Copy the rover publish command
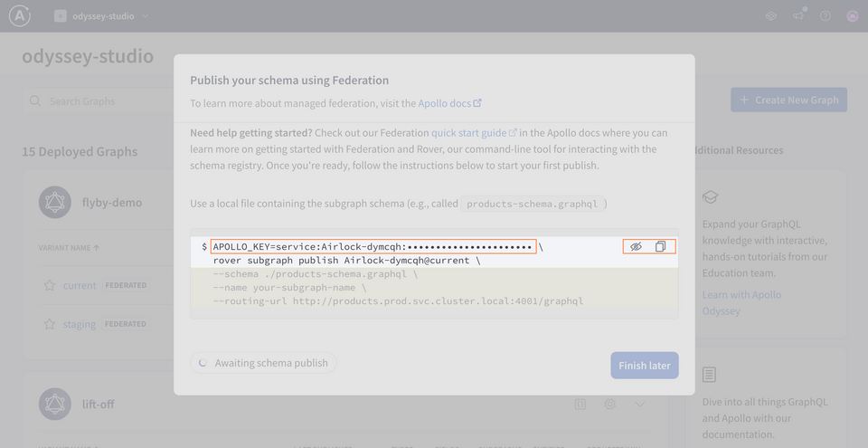This screenshot has height=448, width=868. [660, 247]
